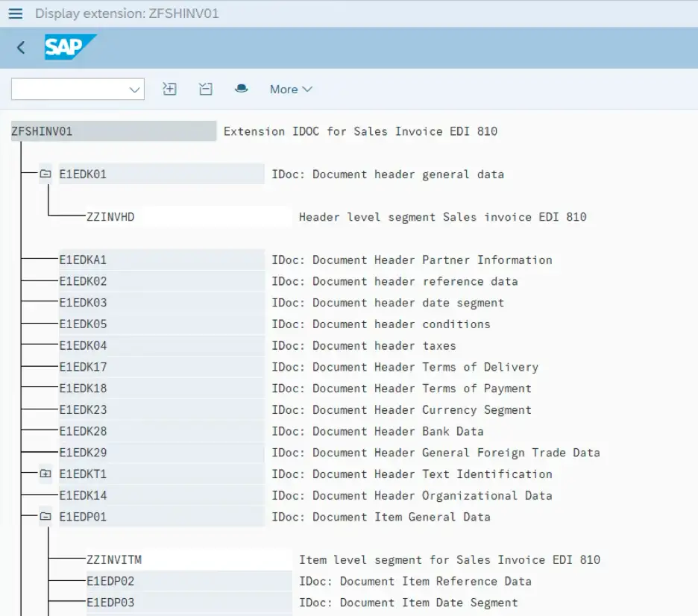
Task: Click the E1EDP03 Item Date Segment
Action: 110,603
